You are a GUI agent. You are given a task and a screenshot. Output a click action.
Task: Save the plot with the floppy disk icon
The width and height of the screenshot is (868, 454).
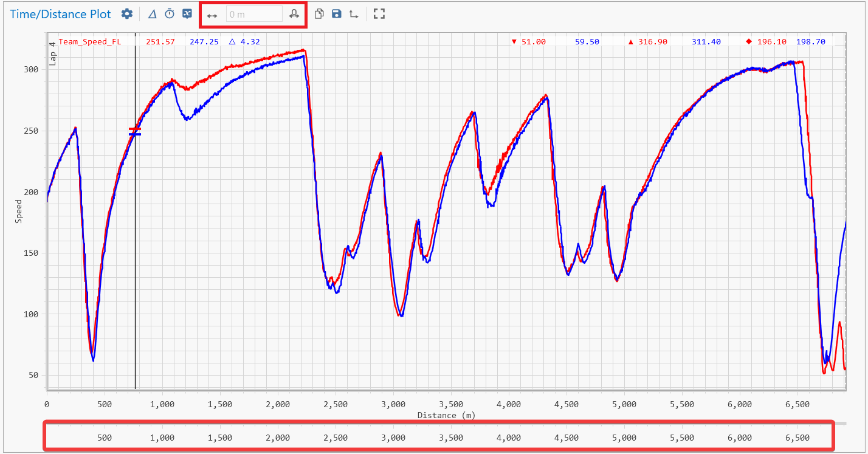[336, 14]
